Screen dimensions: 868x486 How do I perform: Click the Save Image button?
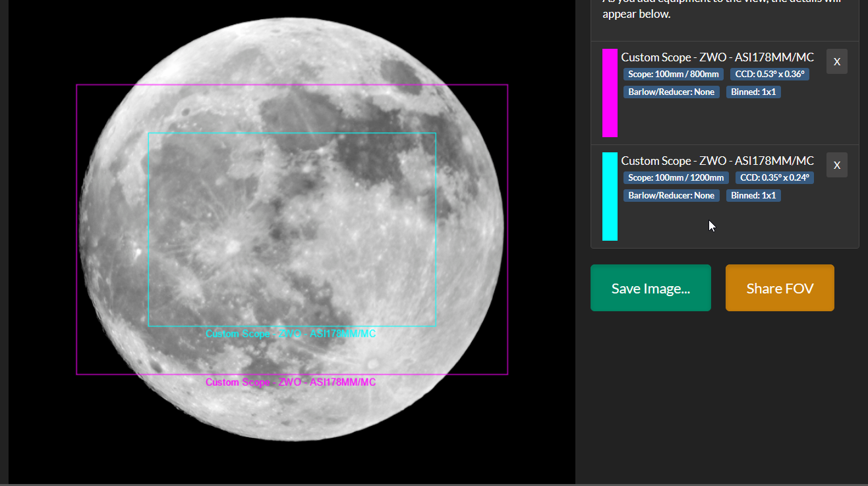point(650,288)
